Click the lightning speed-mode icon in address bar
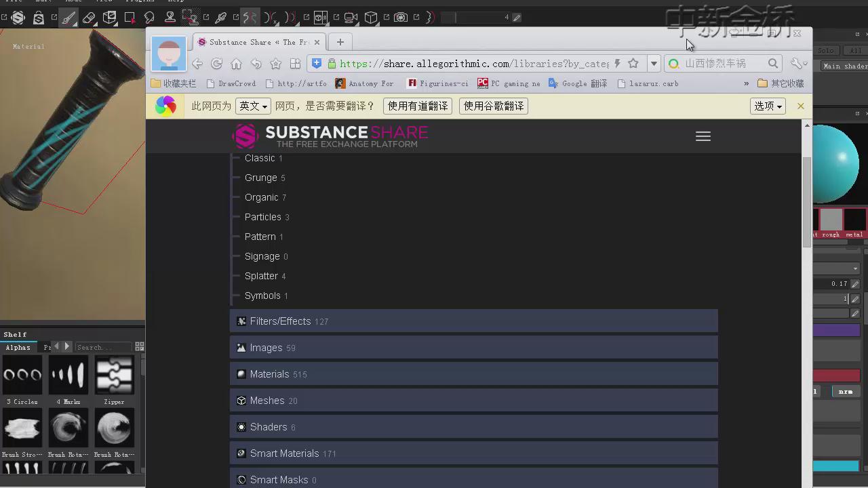Image resolution: width=868 pixels, height=488 pixels. click(x=617, y=64)
